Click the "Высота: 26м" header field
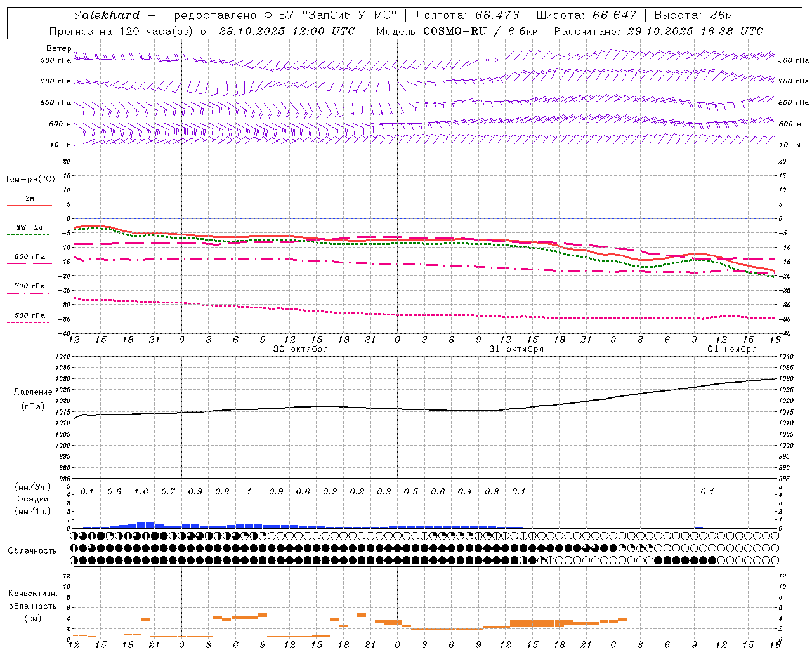This screenshot has height=650, width=812. [693, 15]
